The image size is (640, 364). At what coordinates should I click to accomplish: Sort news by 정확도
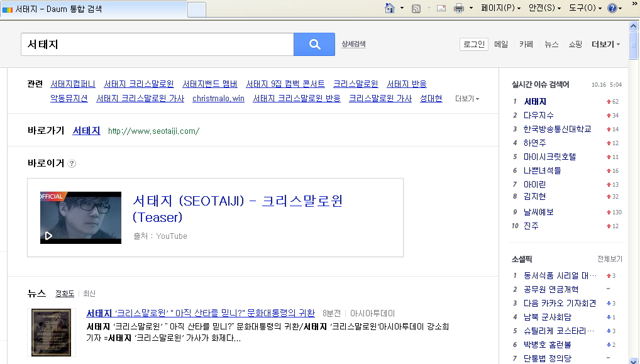point(65,294)
